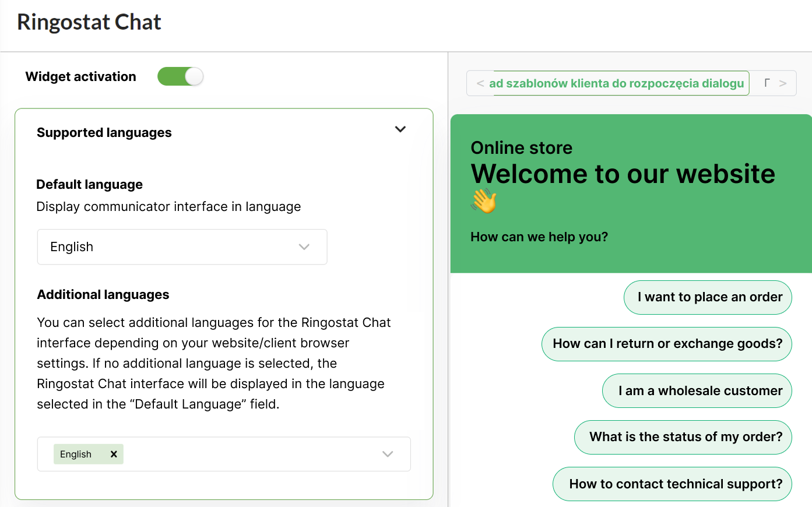Click What is the status of my order

tap(683, 437)
